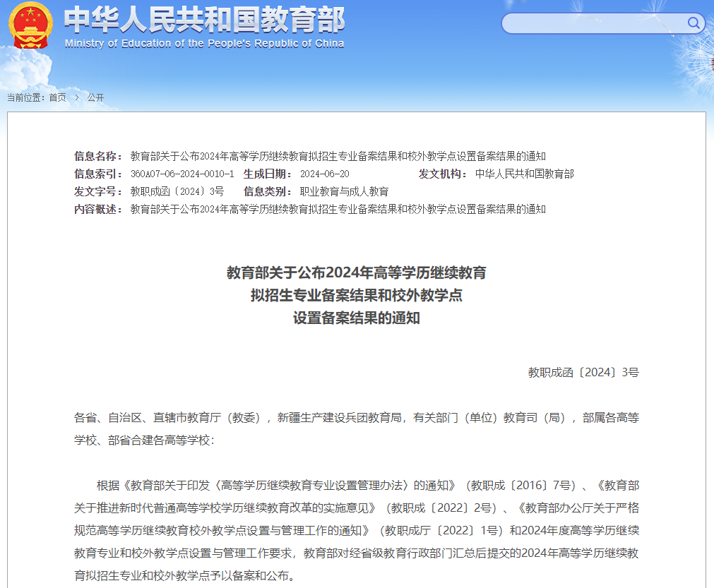Select the 发文字号 value 教职成函〔2024〕3号 in metadata

177,191
